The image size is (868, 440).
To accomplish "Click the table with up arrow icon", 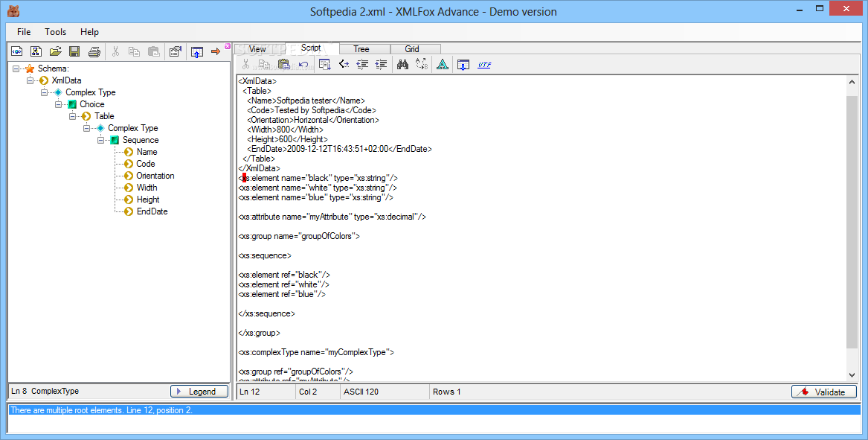I will click(196, 51).
